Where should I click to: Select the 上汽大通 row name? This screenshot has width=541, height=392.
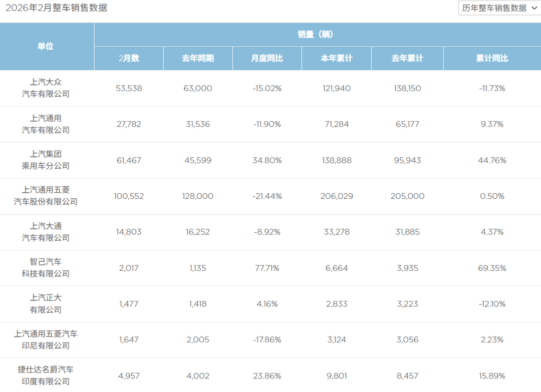(46, 232)
